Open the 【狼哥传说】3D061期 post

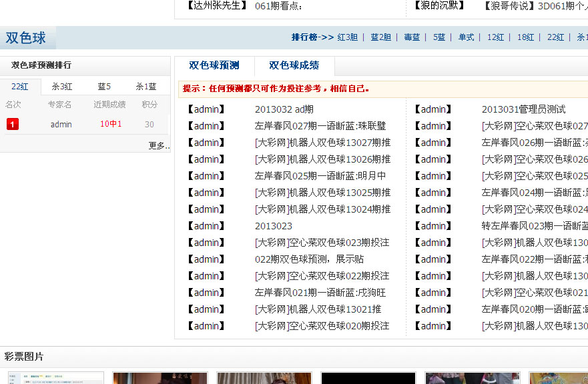click(x=535, y=6)
